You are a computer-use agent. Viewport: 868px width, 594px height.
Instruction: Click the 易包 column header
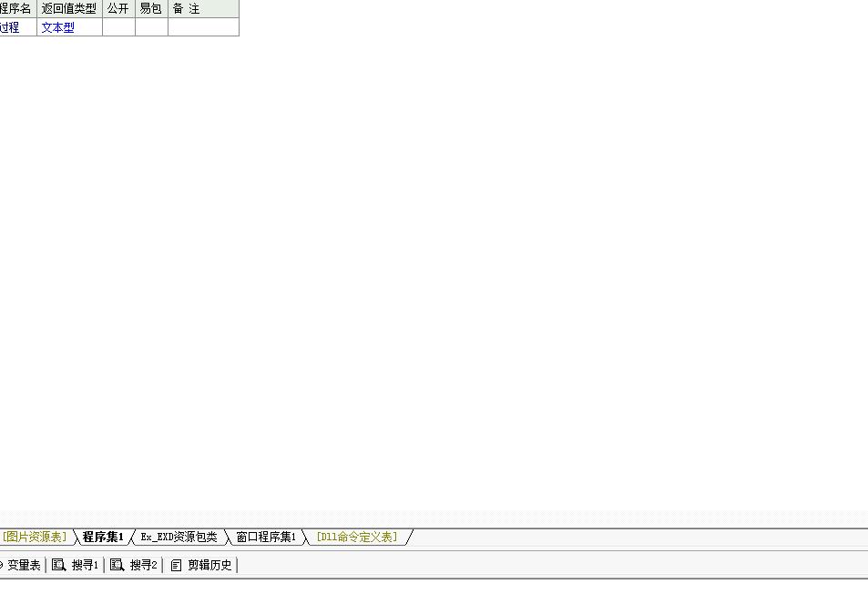click(x=152, y=9)
